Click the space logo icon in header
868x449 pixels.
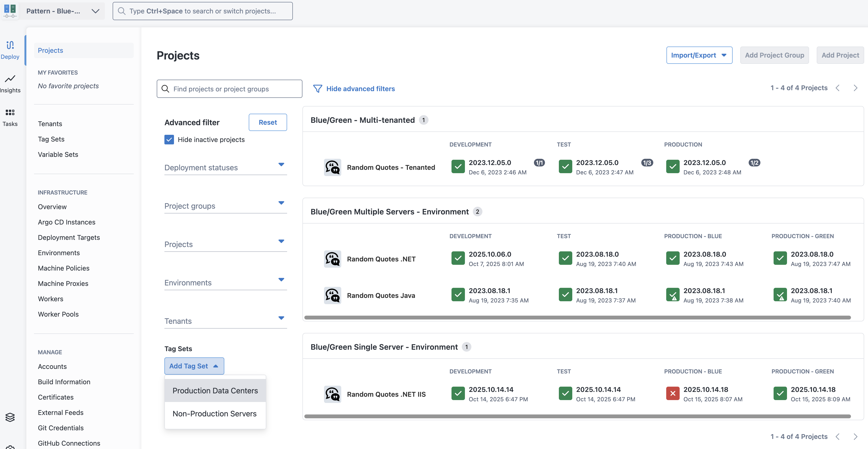tap(10, 11)
